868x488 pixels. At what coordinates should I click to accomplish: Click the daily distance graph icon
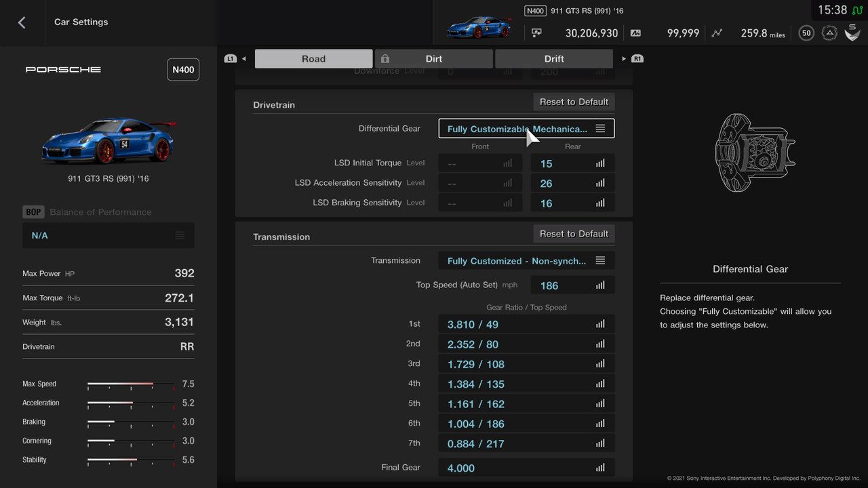point(717,33)
